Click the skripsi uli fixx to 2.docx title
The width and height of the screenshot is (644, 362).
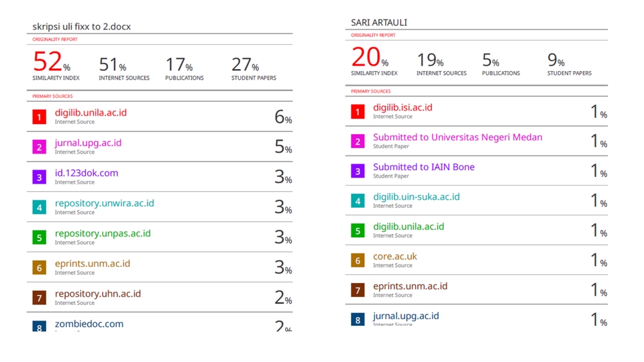82,27
